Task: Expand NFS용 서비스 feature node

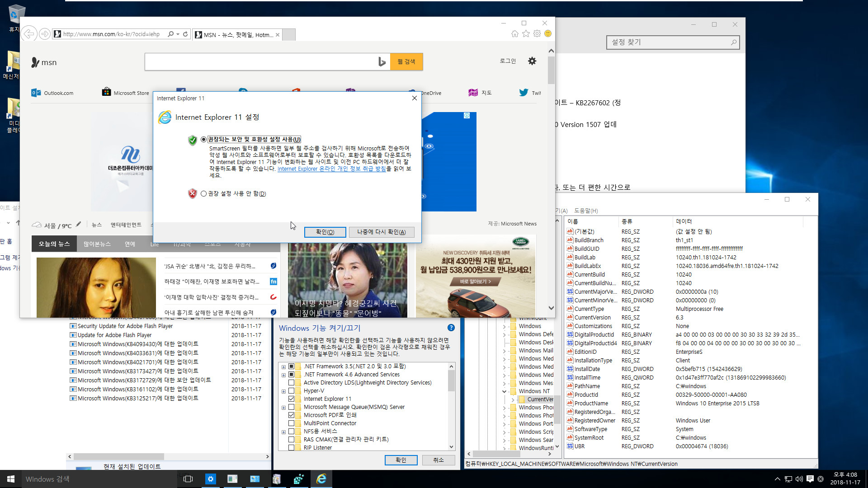Action: pyautogui.click(x=283, y=432)
